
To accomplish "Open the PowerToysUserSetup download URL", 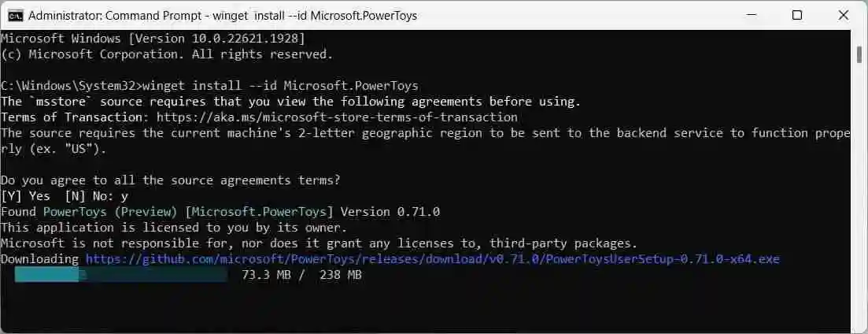I will [432, 259].
